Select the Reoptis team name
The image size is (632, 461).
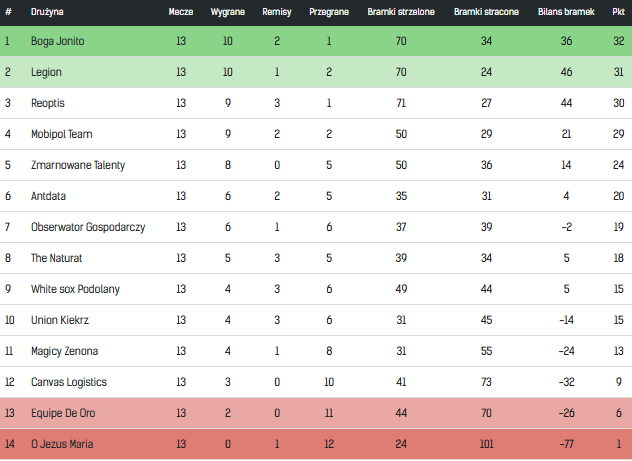pyautogui.click(x=48, y=103)
